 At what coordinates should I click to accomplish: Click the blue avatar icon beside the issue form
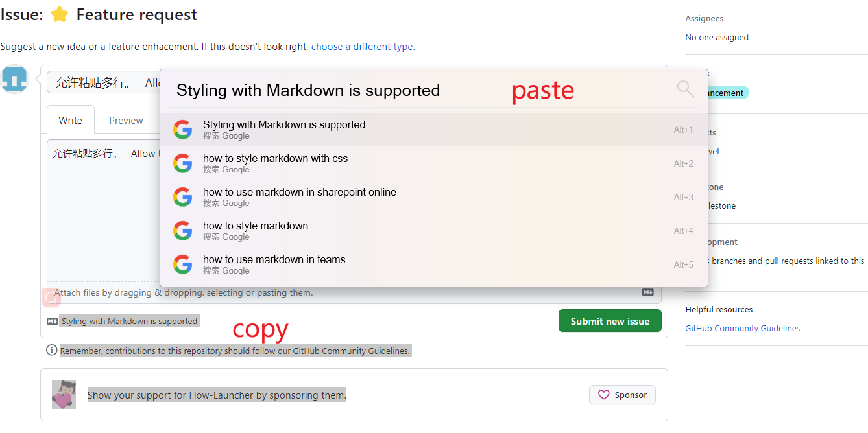(x=14, y=78)
